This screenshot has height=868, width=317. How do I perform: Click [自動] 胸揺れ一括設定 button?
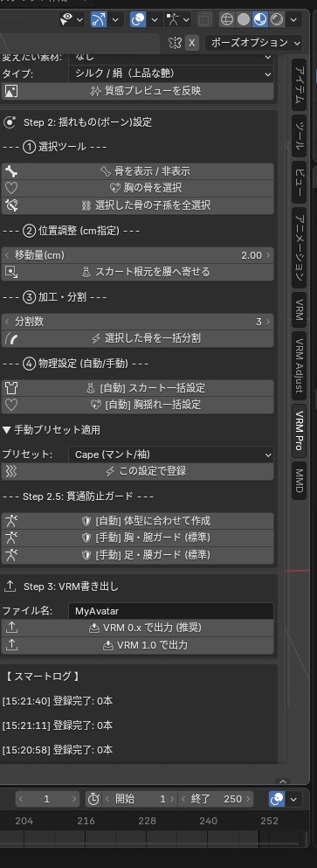coord(137,406)
